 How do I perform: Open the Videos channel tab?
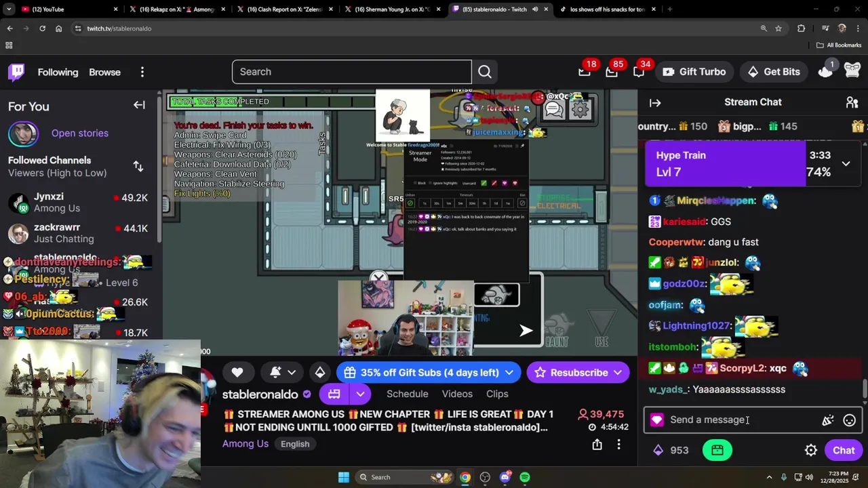pyautogui.click(x=457, y=394)
